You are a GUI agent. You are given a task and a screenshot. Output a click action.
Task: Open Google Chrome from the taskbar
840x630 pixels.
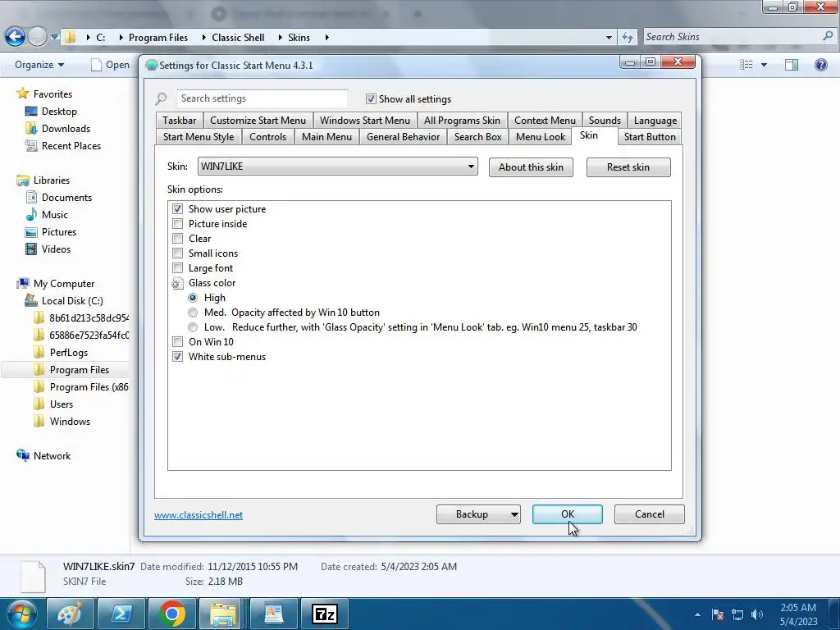[x=171, y=614]
